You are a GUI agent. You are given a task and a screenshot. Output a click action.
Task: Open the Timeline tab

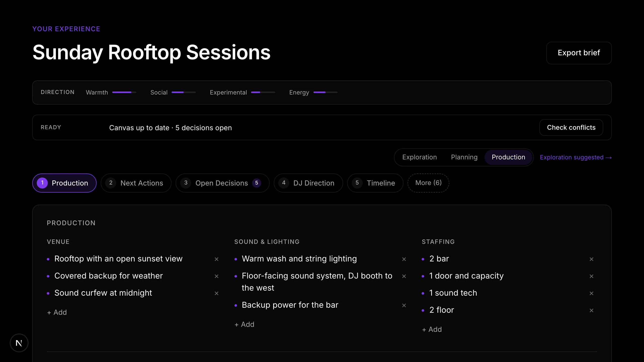(375, 183)
